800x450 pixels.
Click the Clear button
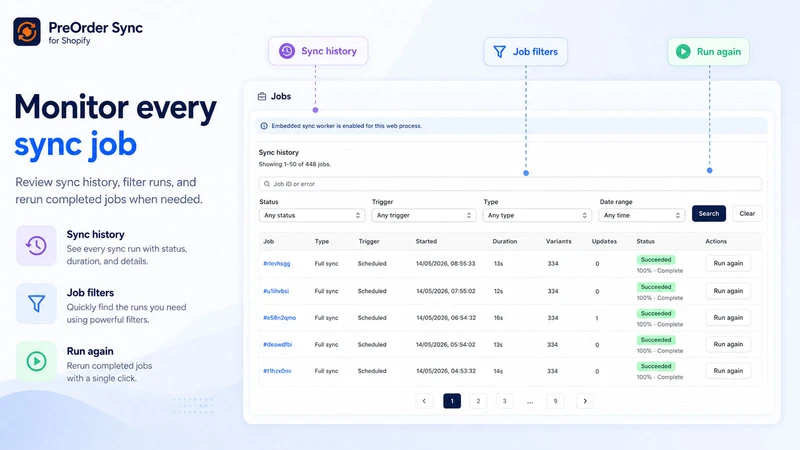coord(747,213)
